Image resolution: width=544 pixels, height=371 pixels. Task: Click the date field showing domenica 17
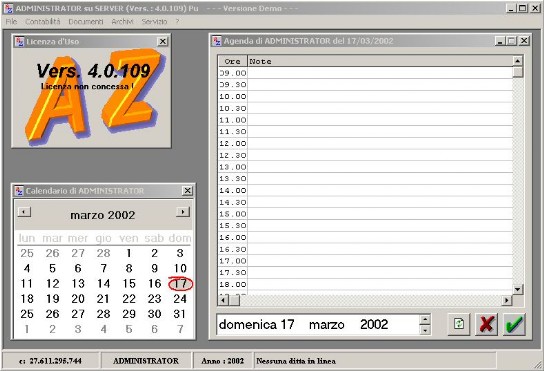coord(318,325)
